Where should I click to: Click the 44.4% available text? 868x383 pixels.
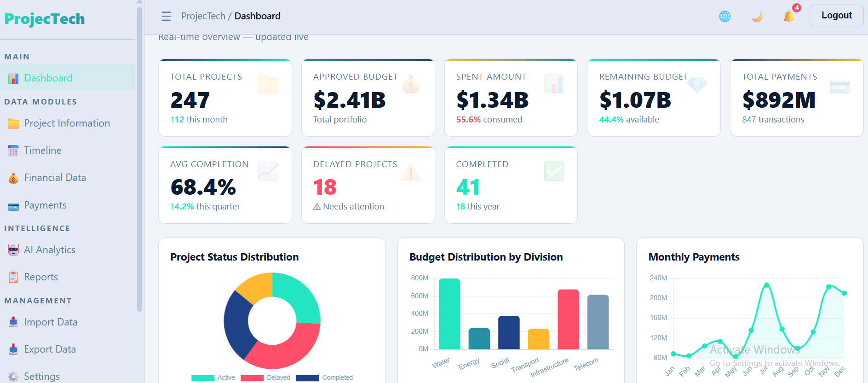629,120
